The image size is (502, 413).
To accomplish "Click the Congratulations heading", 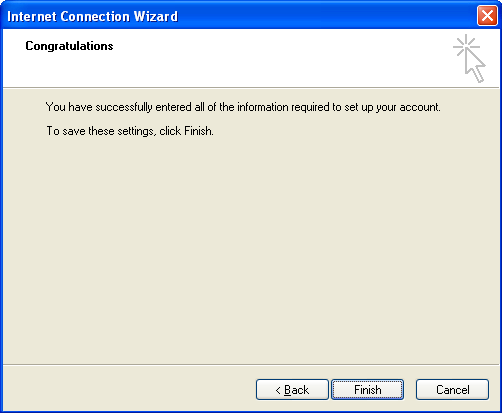I will point(69,46).
